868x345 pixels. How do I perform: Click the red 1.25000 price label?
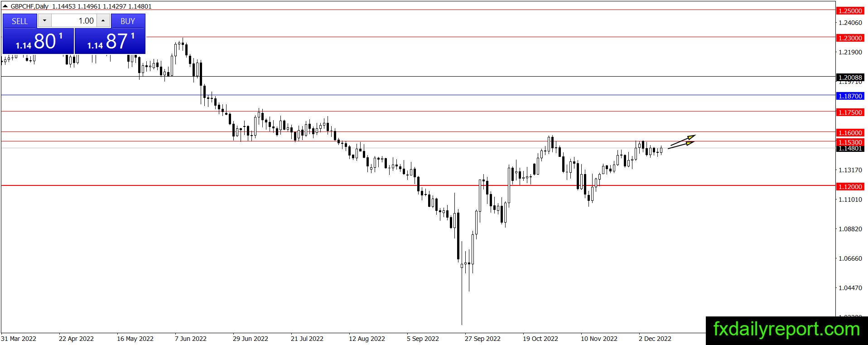pyautogui.click(x=850, y=11)
